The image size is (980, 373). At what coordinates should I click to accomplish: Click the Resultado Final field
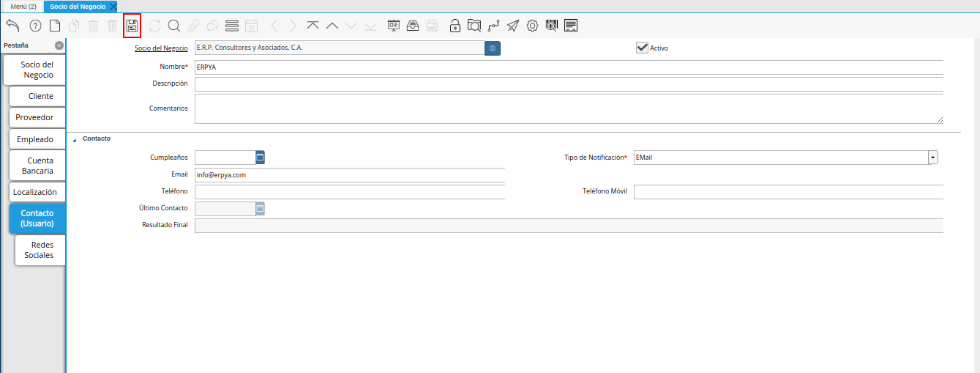[x=569, y=225]
